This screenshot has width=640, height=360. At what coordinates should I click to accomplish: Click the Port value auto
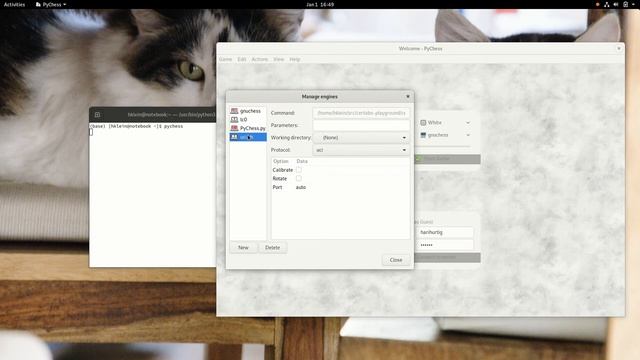pos(301,187)
